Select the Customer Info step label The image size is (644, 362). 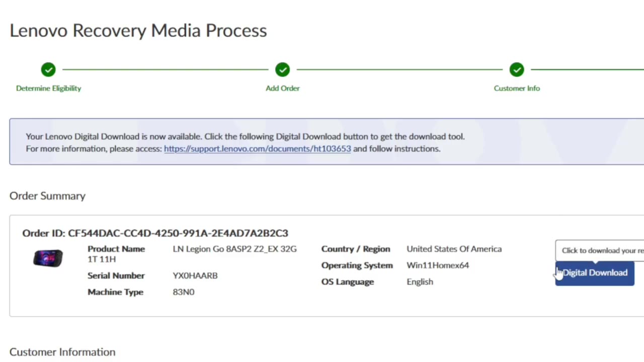(x=517, y=88)
